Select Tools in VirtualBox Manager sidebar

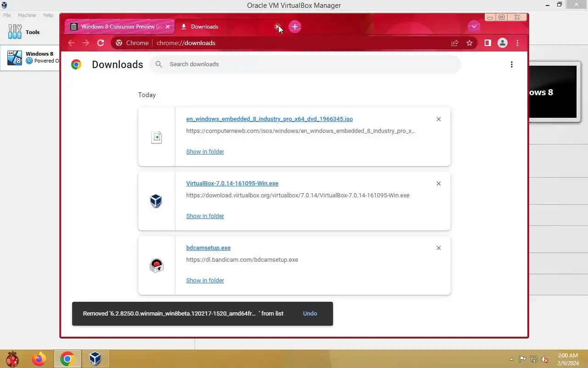point(30,32)
